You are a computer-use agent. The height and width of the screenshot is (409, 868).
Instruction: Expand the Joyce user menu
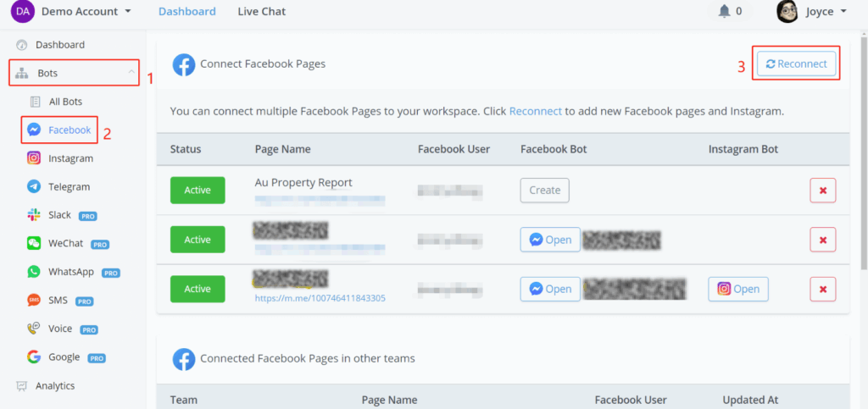(811, 12)
